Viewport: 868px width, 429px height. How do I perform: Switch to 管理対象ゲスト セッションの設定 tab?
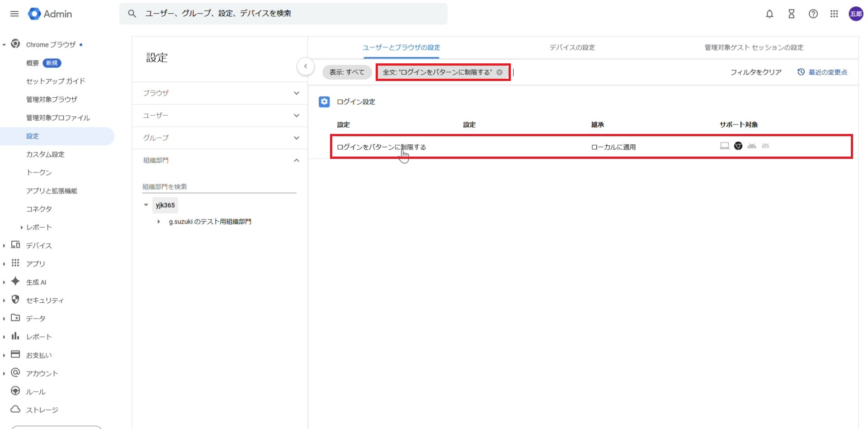click(x=754, y=48)
